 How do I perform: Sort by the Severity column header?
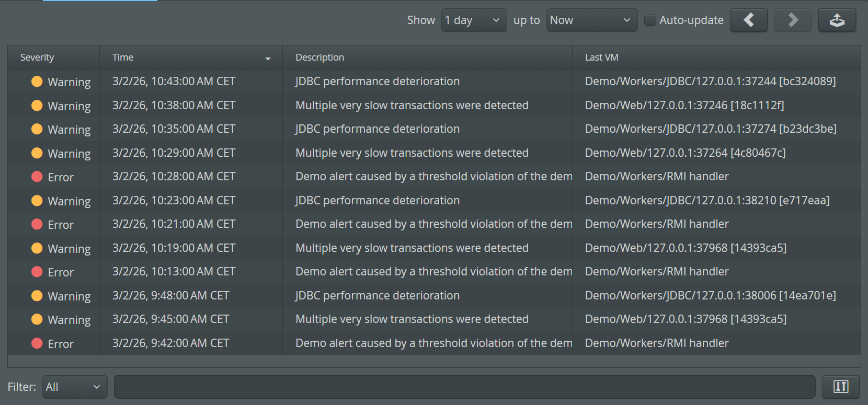[37, 57]
